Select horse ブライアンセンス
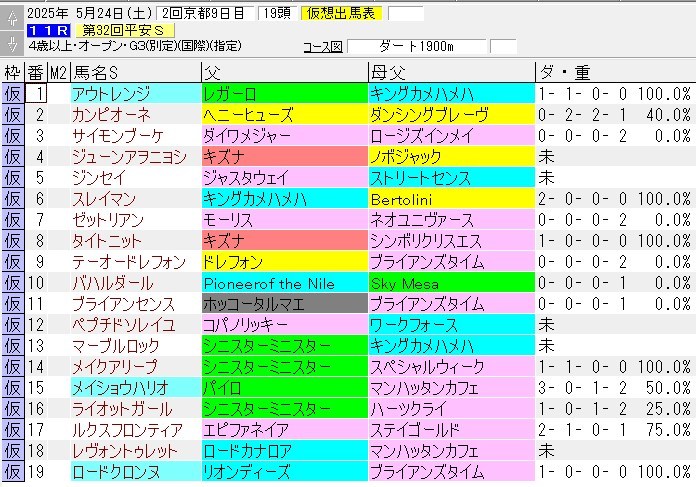Screen dimensions: 696x487 pyautogui.click(x=136, y=304)
